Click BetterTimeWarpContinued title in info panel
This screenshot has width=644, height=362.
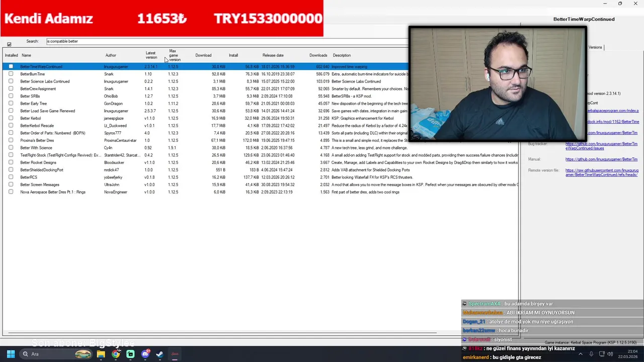click(x=584, y=19)
